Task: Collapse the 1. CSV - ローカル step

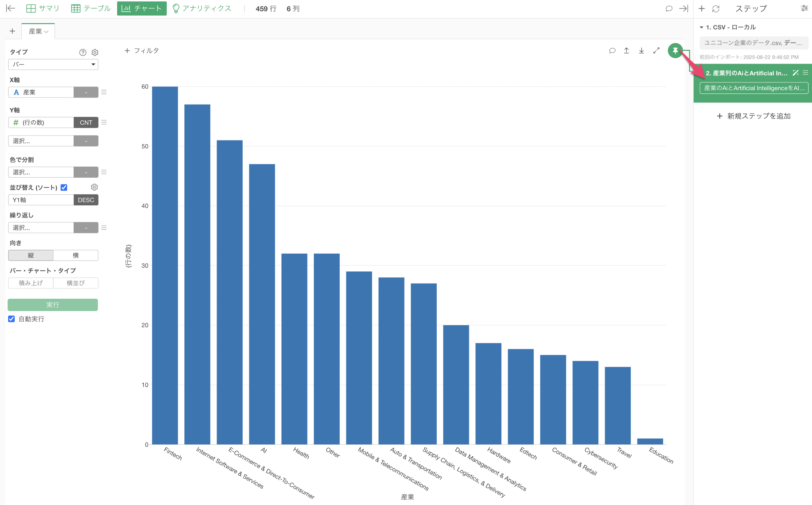Action: pyautogui.click(x=701, y=27)
